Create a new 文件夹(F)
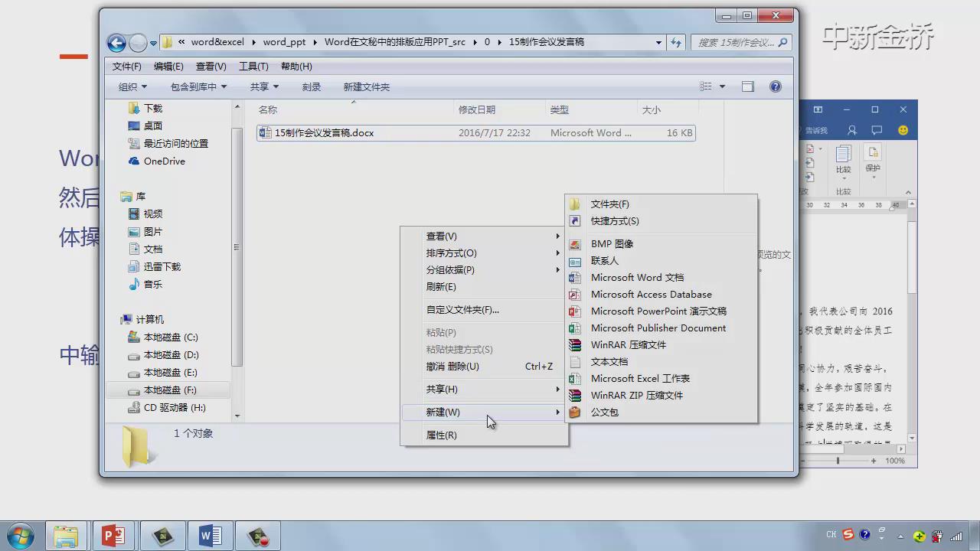 tap(661, 204)
